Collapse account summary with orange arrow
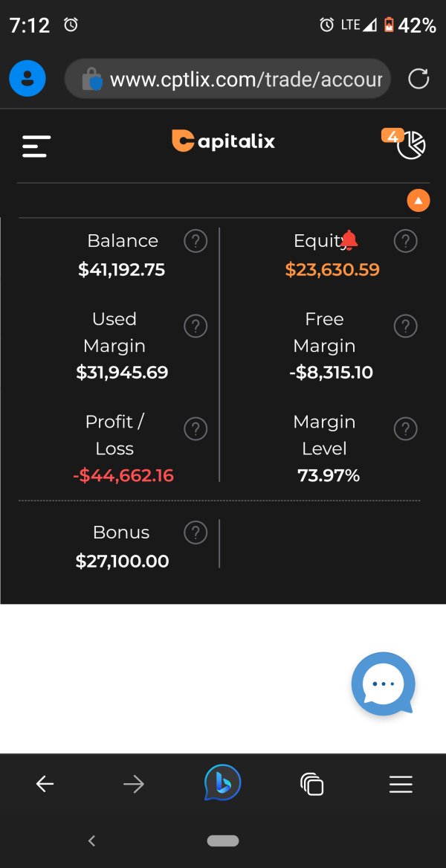This screenshot has height=868, width=446. pos(418,200)
